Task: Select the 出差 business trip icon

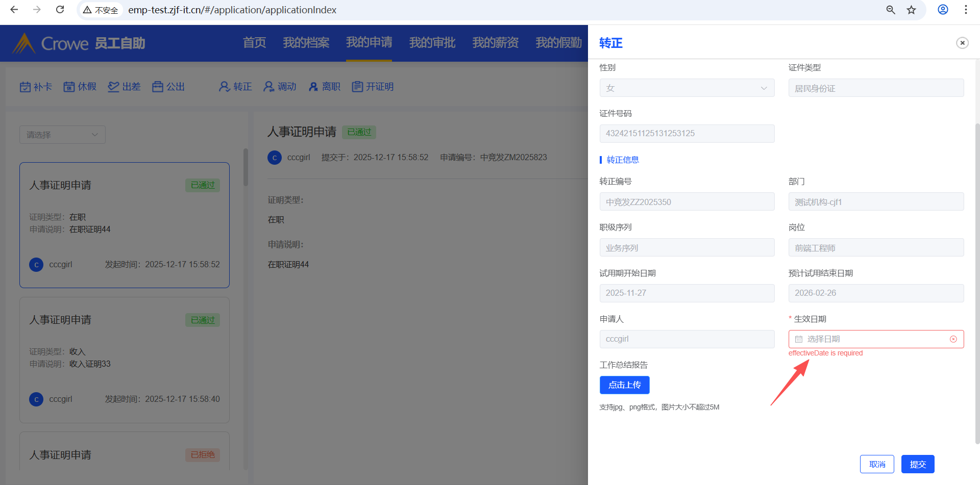Action: (x=113, y=87)
